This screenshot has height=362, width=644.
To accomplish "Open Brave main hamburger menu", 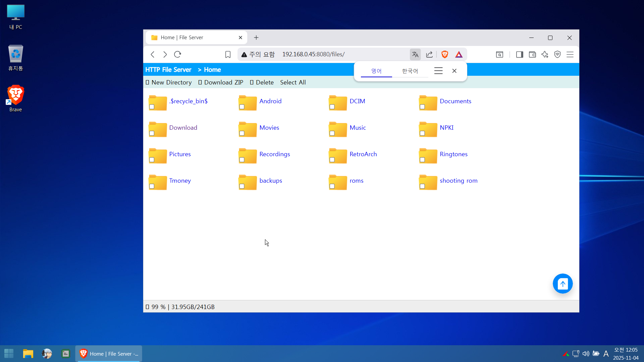I will (x=570, y=54).
